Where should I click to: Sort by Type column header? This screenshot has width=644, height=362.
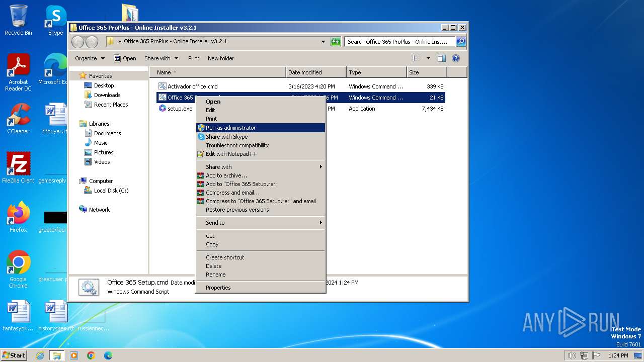[376, 72]
